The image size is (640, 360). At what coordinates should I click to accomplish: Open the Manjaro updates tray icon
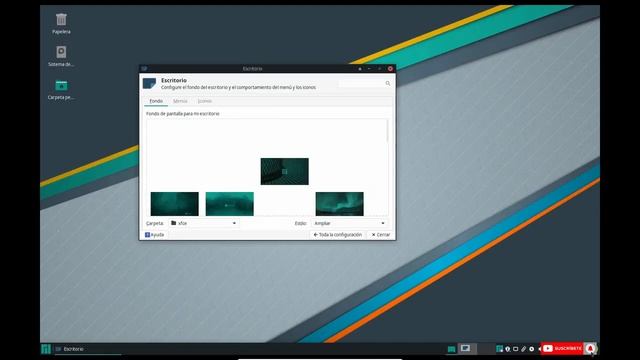click(499, 349)
